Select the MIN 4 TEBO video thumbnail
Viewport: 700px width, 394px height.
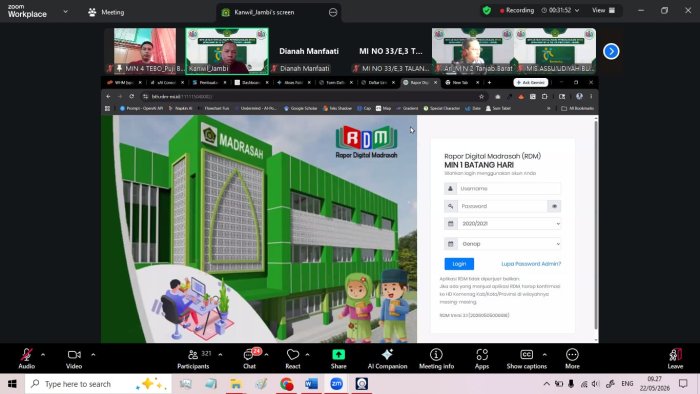tap(144, 51)
